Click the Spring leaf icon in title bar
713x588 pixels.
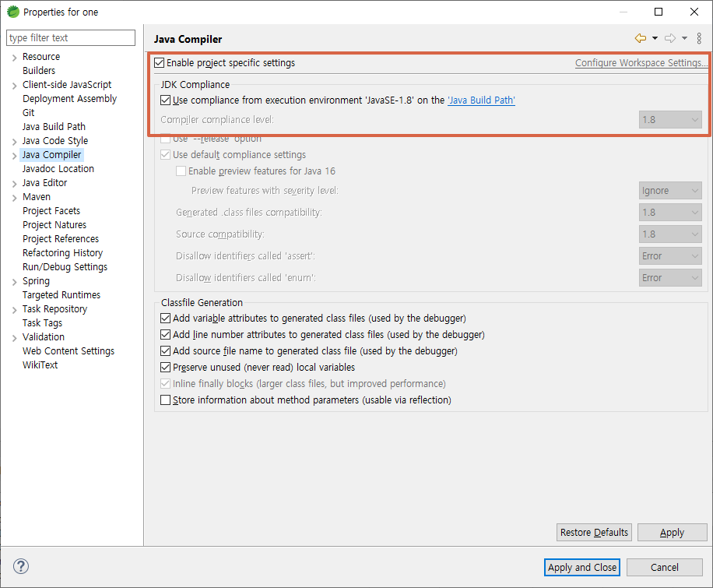[x=13, y=12]
